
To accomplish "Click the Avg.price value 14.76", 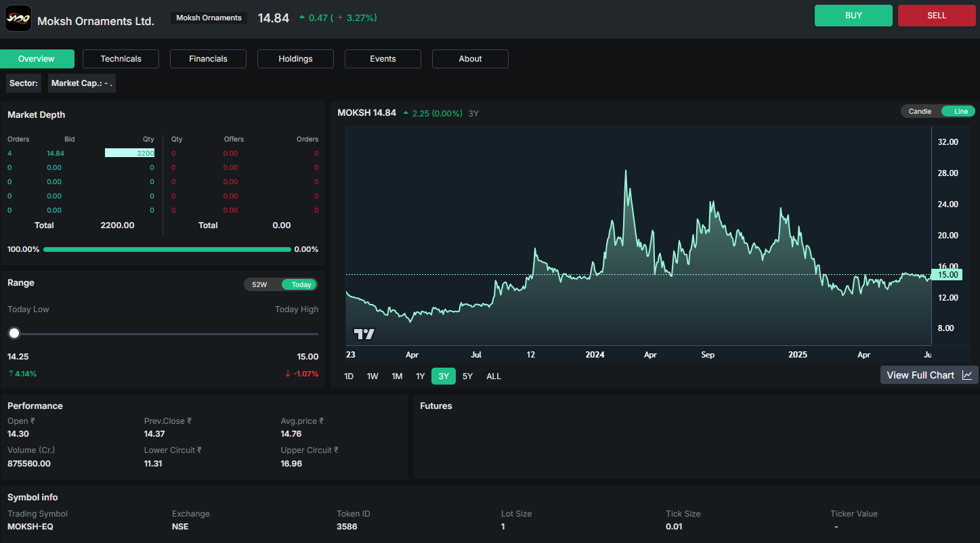I will tap(291, 434).
